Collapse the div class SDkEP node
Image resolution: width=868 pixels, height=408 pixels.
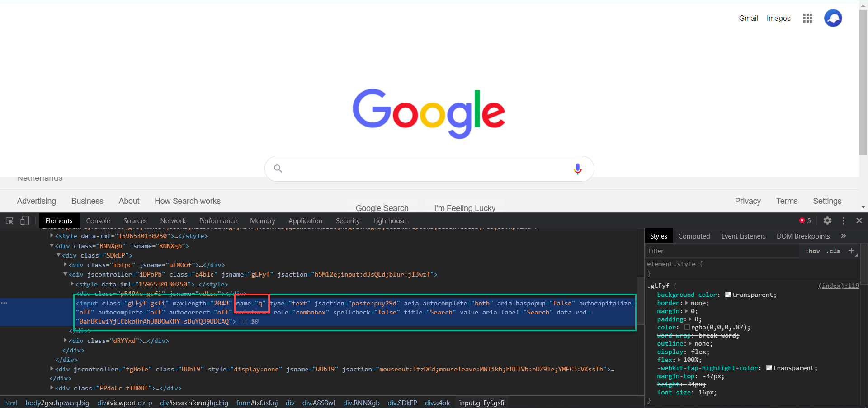click(58, 255)
